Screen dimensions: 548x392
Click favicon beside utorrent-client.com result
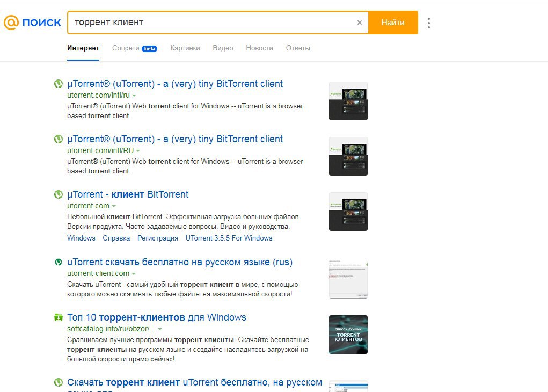(x=59, y=262)
